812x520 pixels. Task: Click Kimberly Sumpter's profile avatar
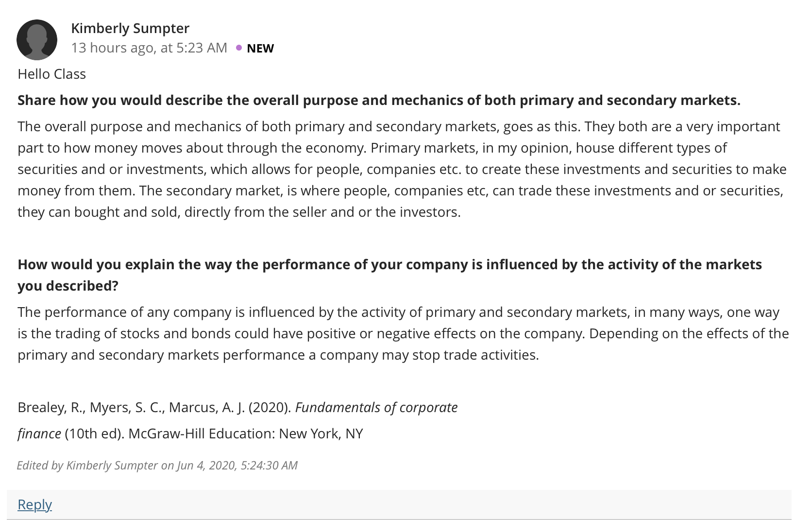point(37,39)
